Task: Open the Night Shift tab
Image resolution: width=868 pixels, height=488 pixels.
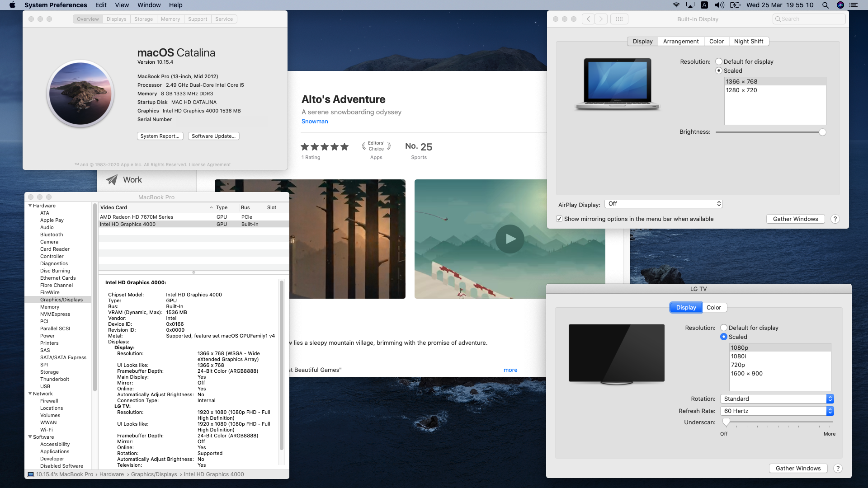Action: (x=749, y=41)
